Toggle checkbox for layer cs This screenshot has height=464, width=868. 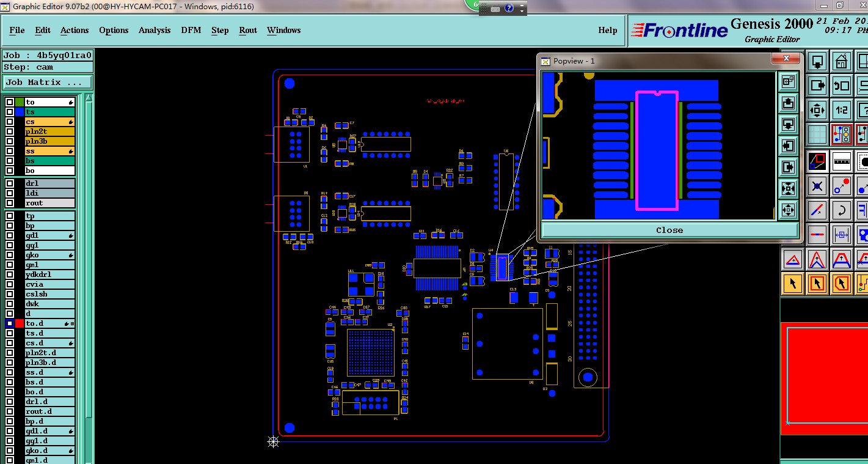(x=10, y=122)
